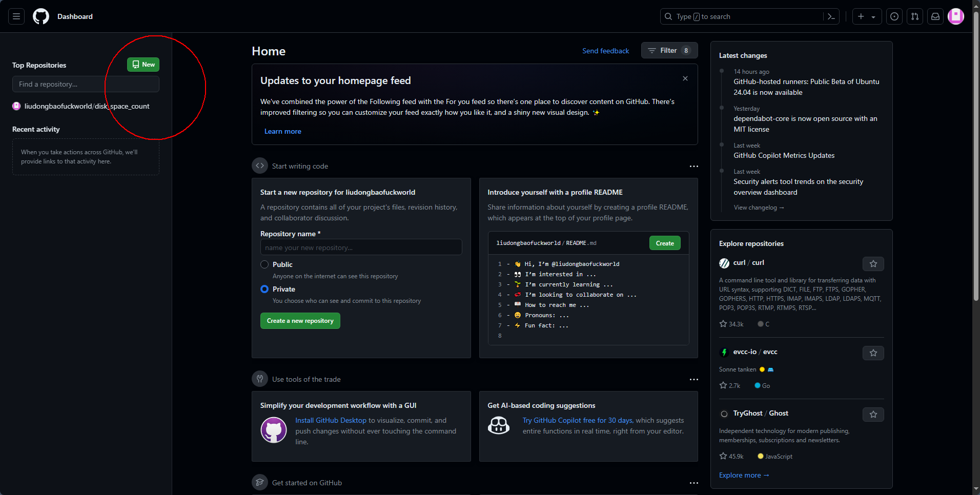The width and height of the screenshot is (980, 495).
Task: Open liudongbaofuckworld/disk_space_count repository
Action: [87, 106]
